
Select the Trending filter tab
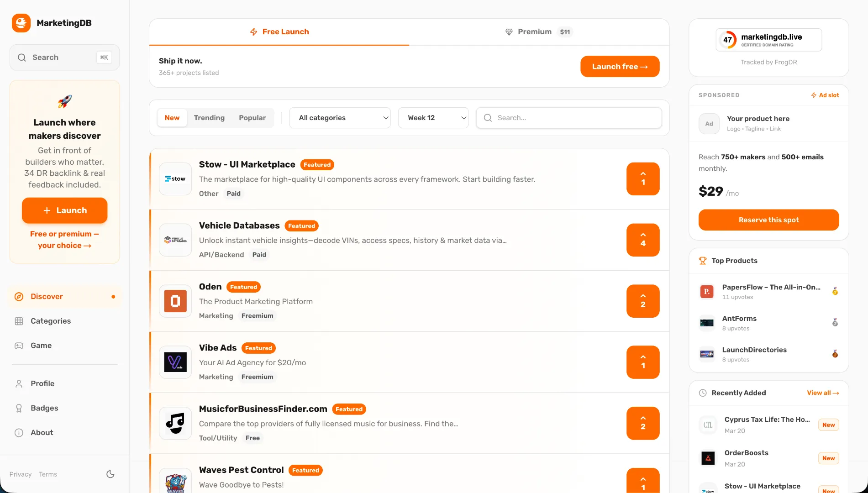point(209,117)
